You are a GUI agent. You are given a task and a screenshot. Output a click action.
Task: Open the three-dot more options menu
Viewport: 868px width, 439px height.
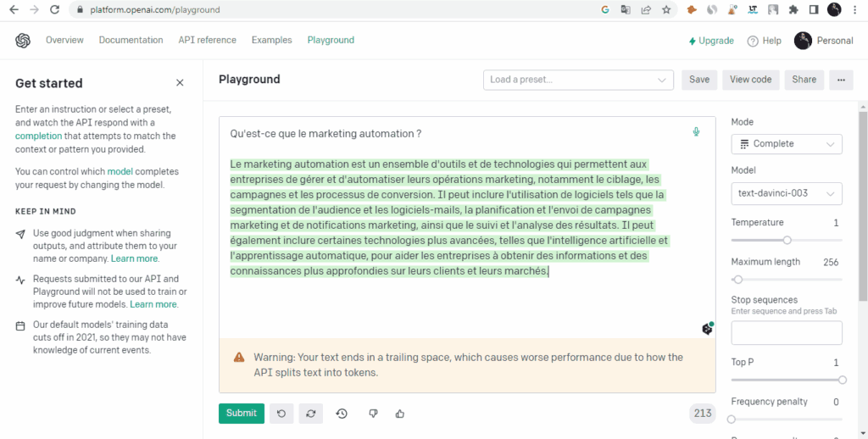(x=841, y=80)
